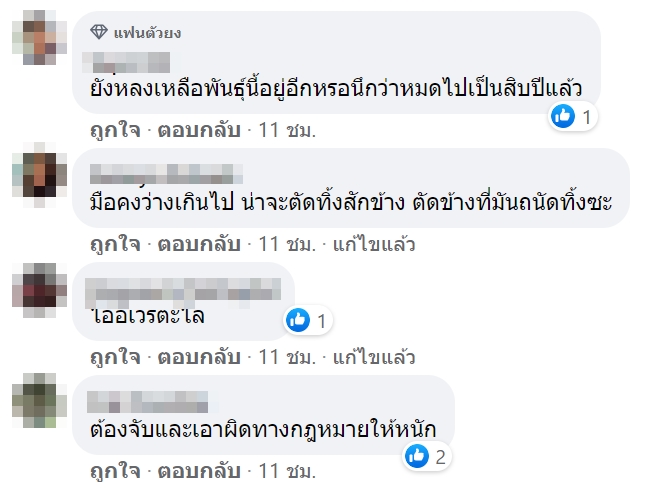Open profile picture of the 'แฟนตัวยง' commenter
This screenshot has height=489, width=647.
point(39,40)
